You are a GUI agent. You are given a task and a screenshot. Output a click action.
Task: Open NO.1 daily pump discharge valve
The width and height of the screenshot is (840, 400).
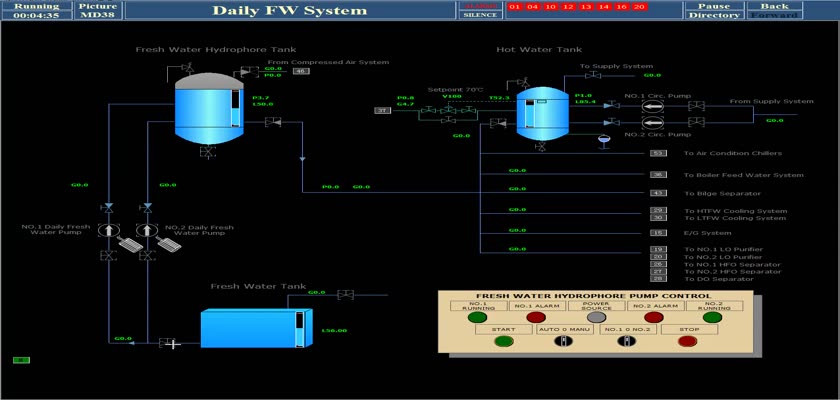click(108, 207)
